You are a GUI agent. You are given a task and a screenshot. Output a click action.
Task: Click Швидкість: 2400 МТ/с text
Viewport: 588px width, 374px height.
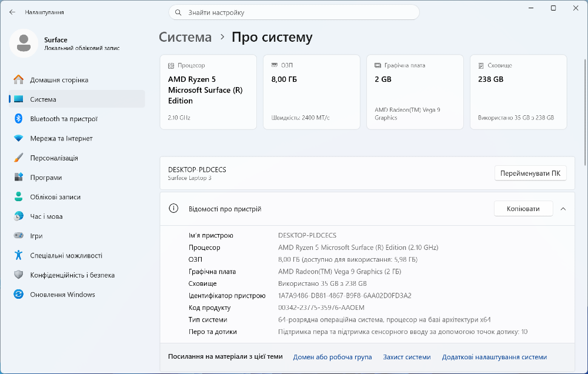coord(300,118)
